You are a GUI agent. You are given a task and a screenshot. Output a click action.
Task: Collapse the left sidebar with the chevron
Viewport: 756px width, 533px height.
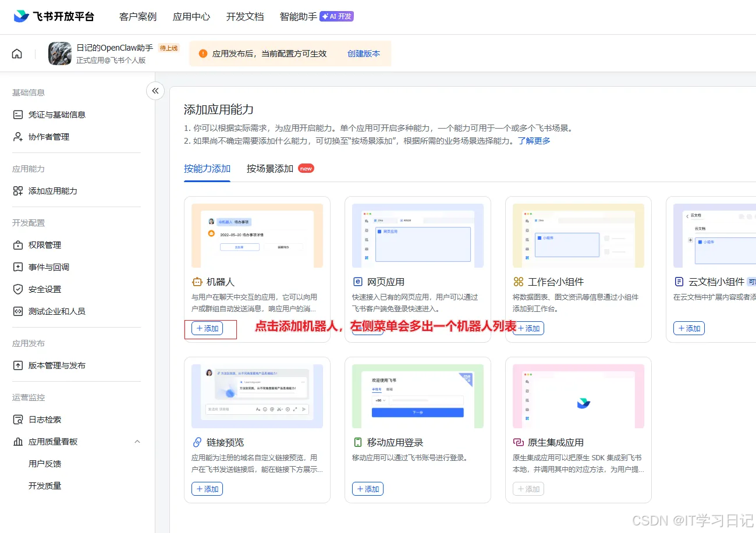point(155,91)
